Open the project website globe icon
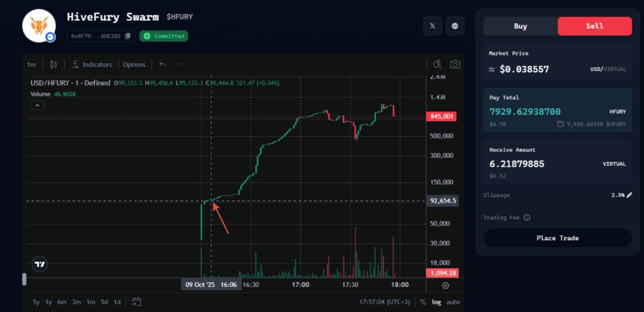This screenshot has height=312, width=644. (455, 26)
